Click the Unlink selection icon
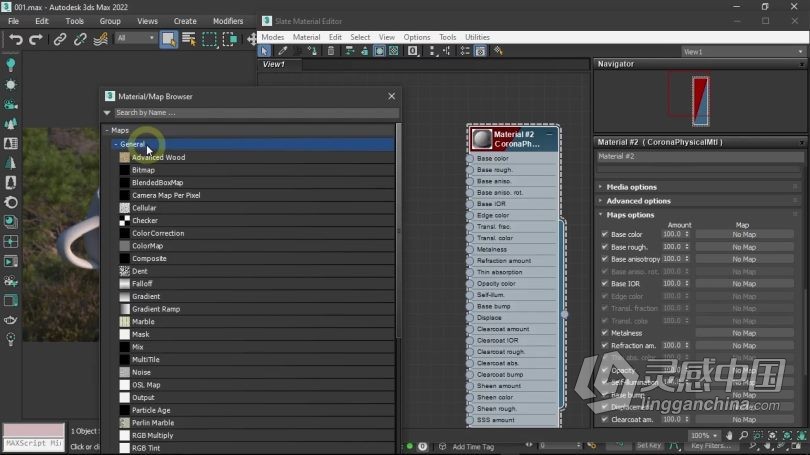The height and width of the screenshot is (455, 810). click(80, 39)
